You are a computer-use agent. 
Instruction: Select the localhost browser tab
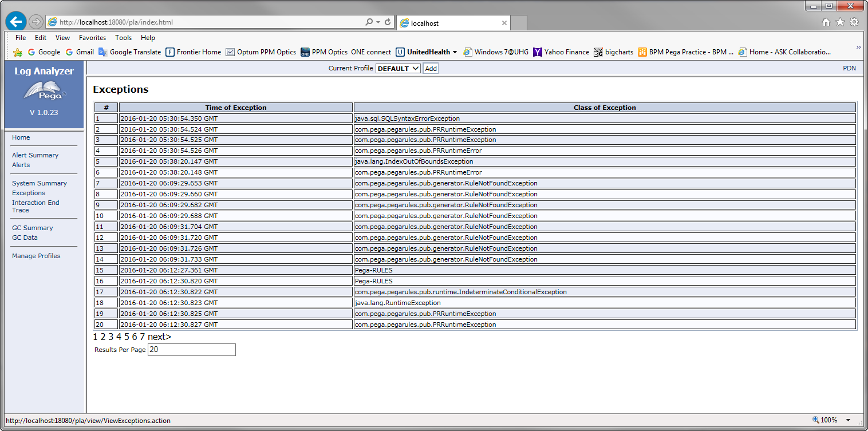pos(452,23)
